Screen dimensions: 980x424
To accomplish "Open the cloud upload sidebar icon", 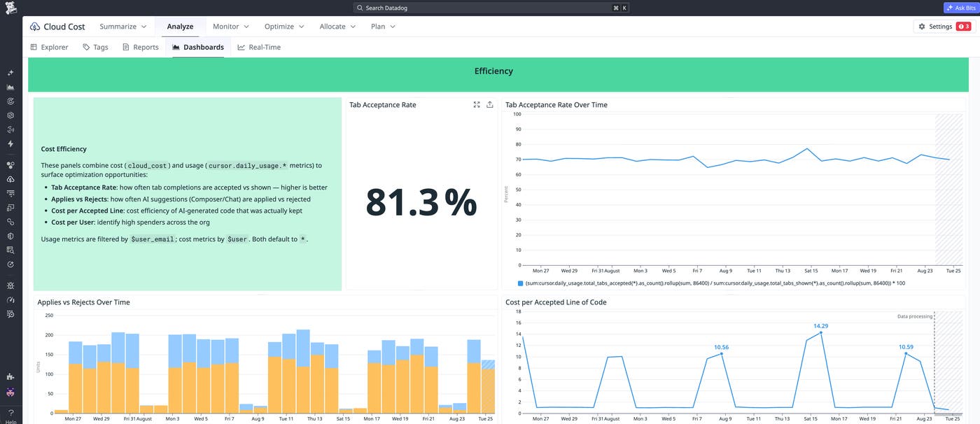I will (10, 179).
